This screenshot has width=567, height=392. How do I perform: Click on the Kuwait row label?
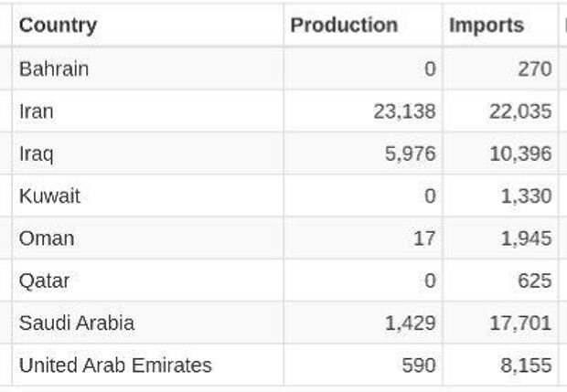(x=49, y=196)
